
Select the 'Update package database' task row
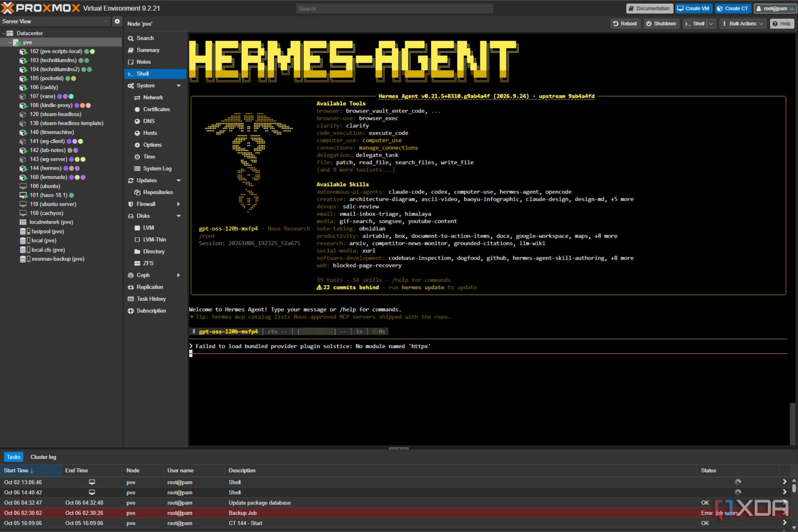click(x=395, y=503)
